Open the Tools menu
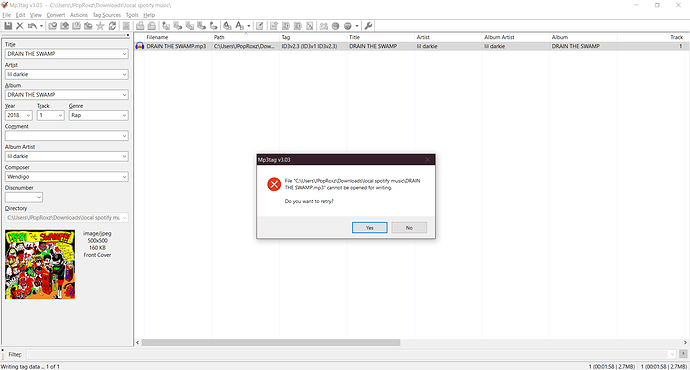690x370 pixels. coord(132,15)
